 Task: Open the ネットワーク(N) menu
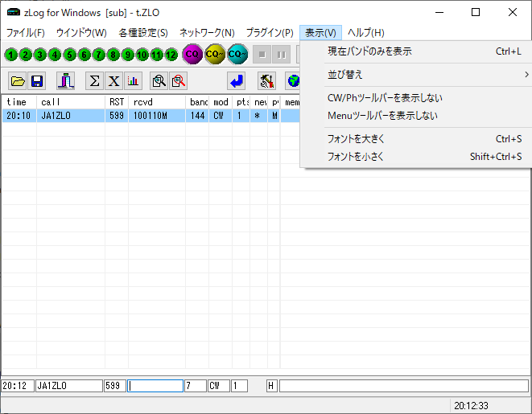tap(207, 33)
